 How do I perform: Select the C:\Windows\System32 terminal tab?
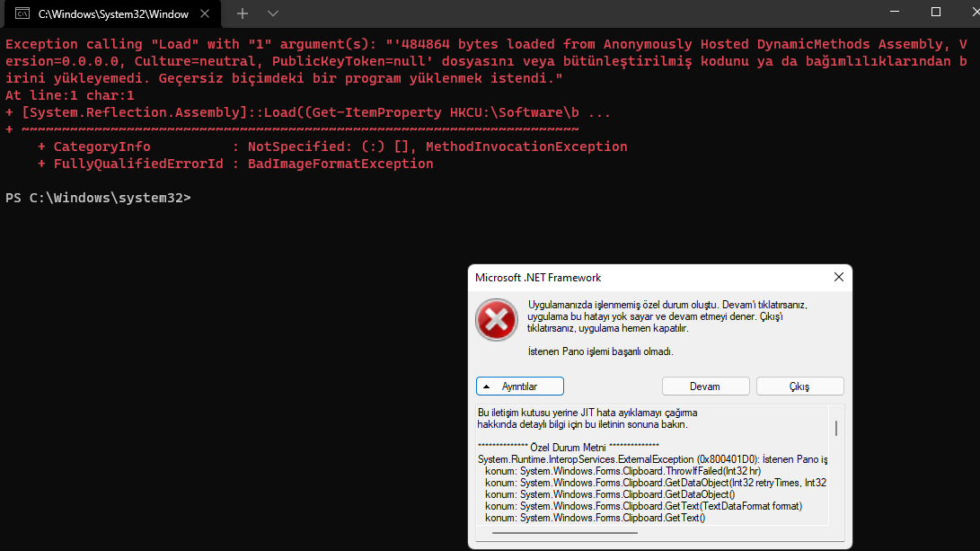pyautogui.click(x=108, y=13)
